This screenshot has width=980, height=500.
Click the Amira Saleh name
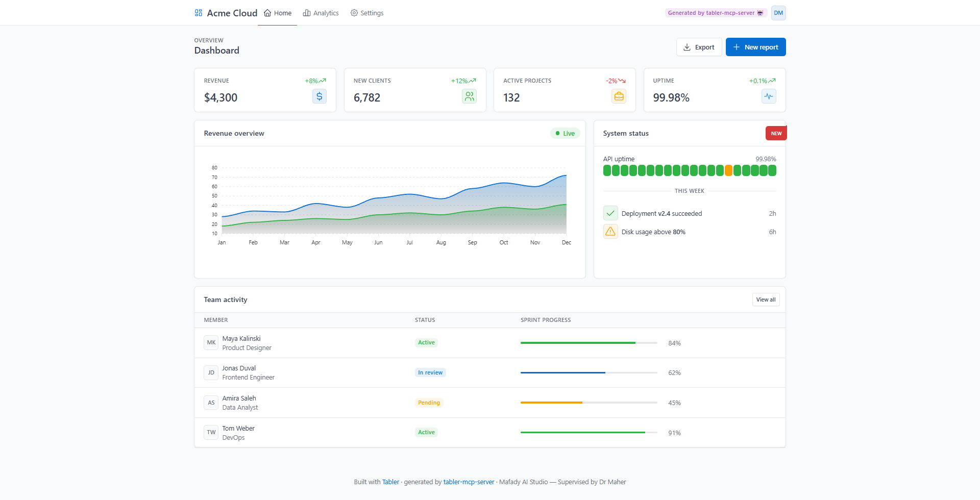[x=239, y=398]
